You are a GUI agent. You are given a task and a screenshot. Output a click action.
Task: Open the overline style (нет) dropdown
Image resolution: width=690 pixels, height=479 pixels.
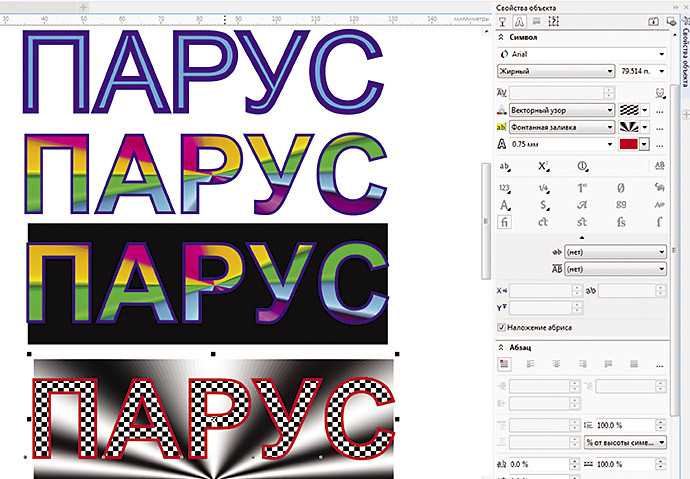tap(615, 269)
